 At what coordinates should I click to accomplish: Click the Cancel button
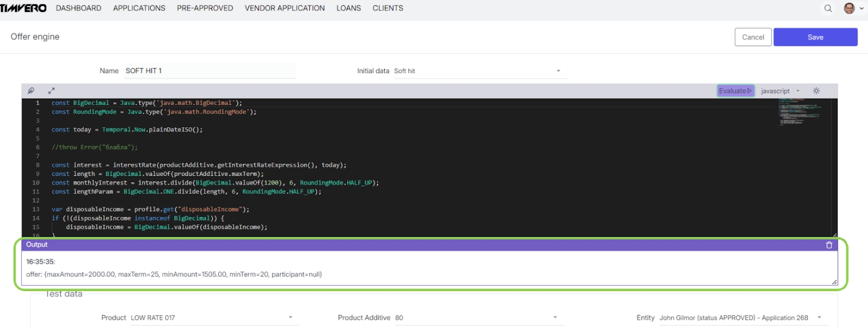pos(752,37)
